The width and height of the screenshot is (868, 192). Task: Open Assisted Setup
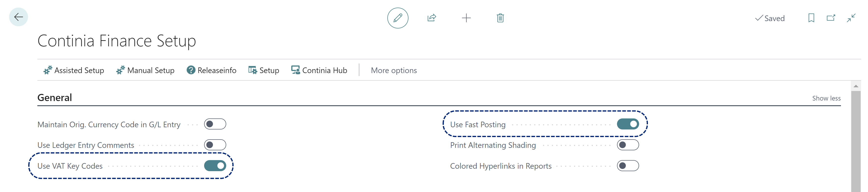tap(74, 70)
